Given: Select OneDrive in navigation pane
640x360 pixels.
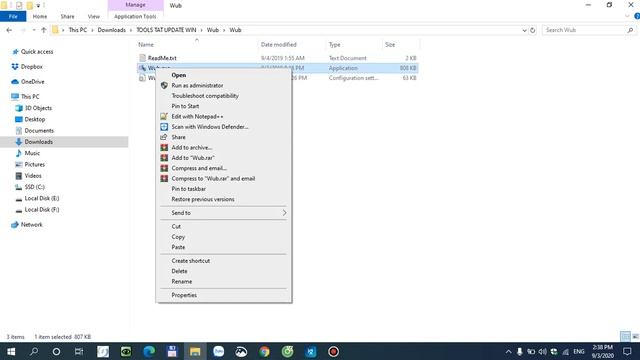Looking at the screenshot, I should pos(32,82).
